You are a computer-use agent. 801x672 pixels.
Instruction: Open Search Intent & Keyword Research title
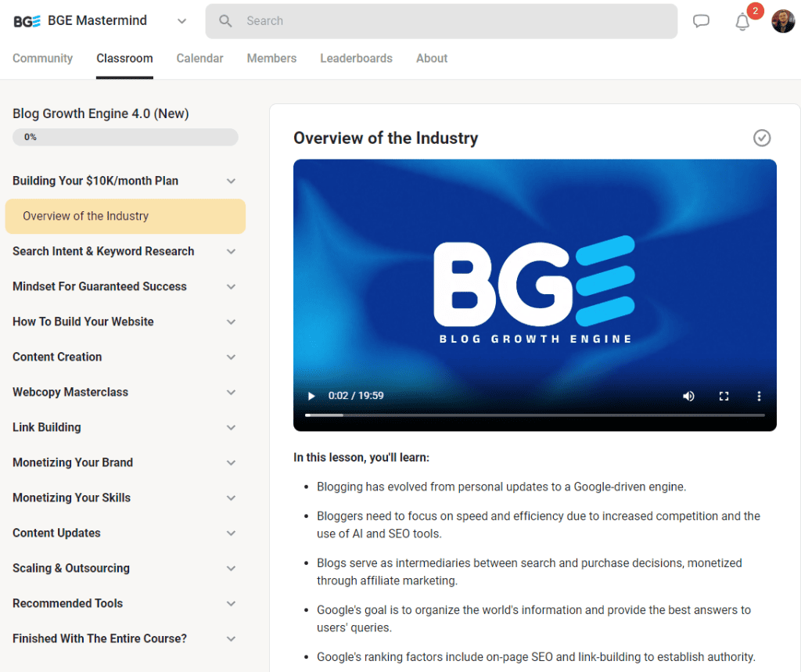[103, 251]
